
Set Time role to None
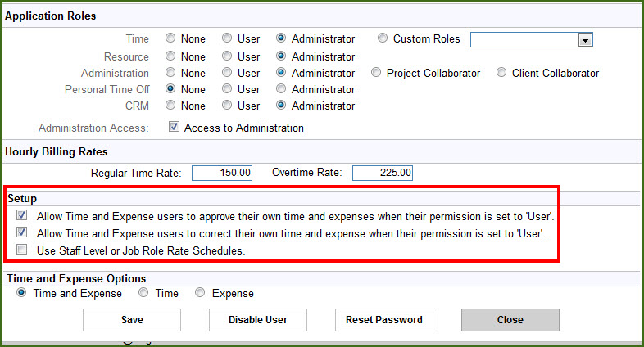tap(170, 38)
